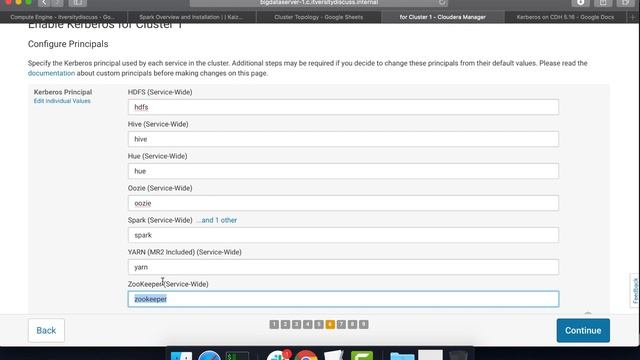Expand '...and 1 other' next to Spark
The image size is (640, 360).
(216, 220)
